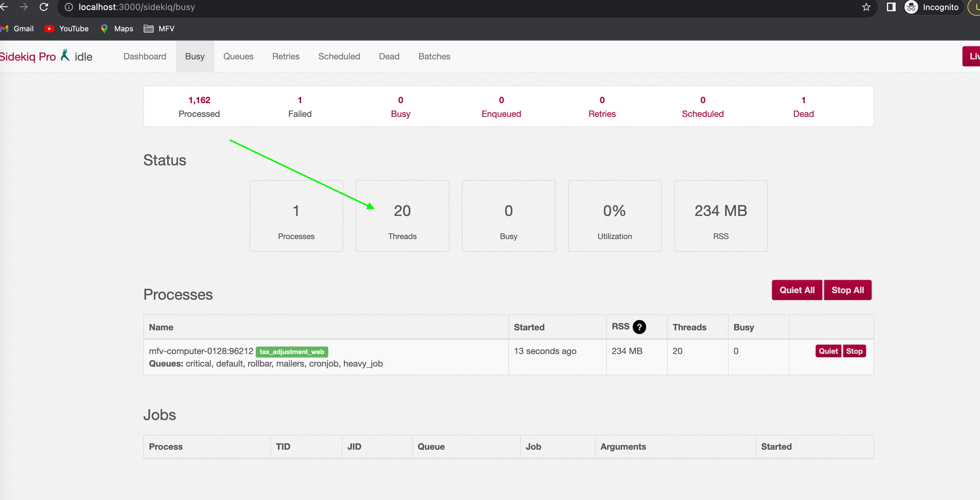This screenshot has height=500, width=980.
Task: Stop the mfv-computer-0128 process
Action: 854,351
